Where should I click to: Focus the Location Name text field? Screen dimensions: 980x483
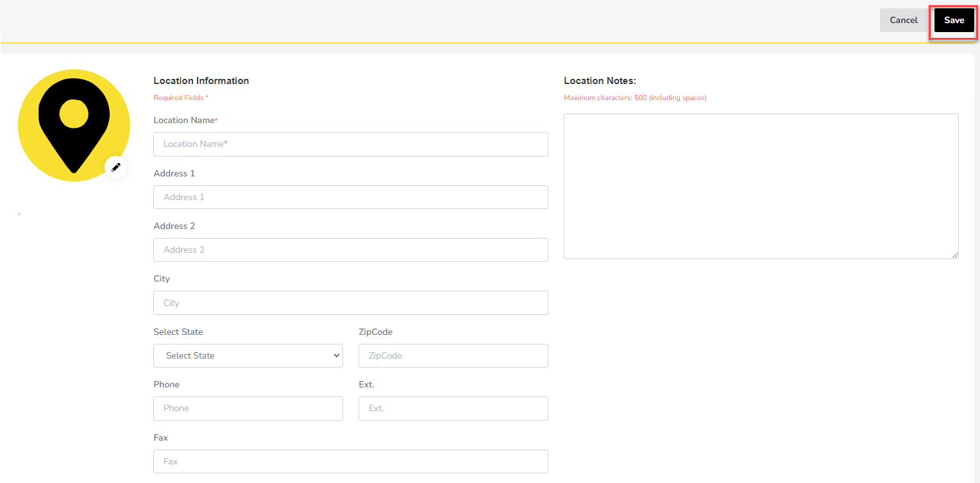[350, 144]
